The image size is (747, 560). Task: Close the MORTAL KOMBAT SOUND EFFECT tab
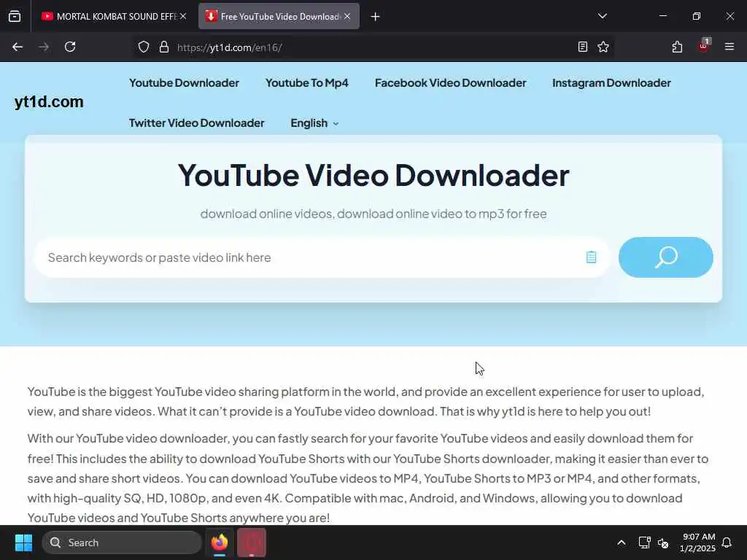tap(183, 16)
